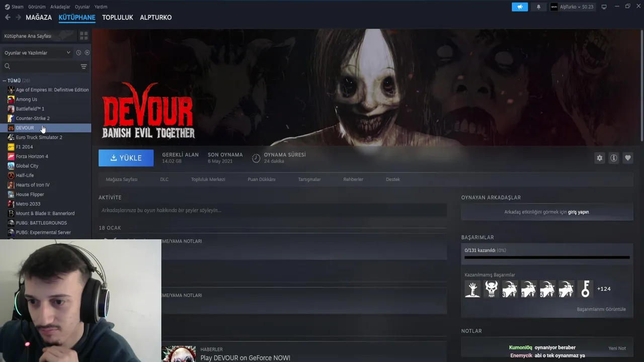Viewport: 644px width, 362px height.
Task: Open Play DEVOUR on GeForce NOW news
Action: click(245, 358)
